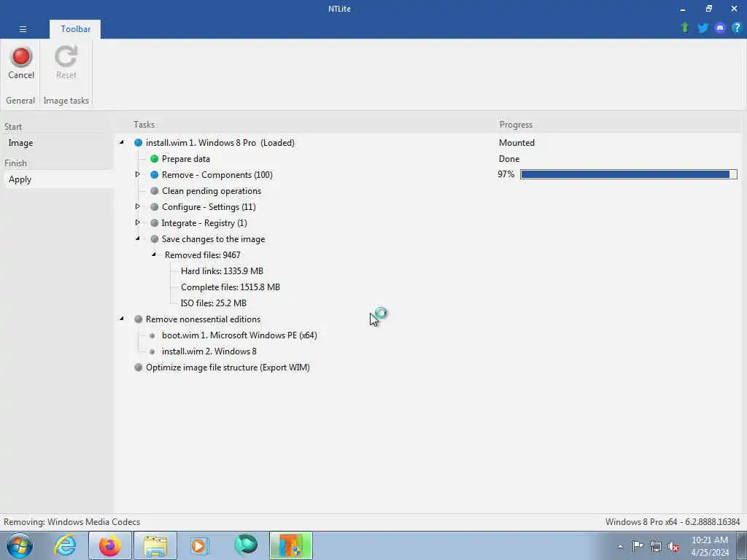Click the gray dot of Save changes

point(155,239)
